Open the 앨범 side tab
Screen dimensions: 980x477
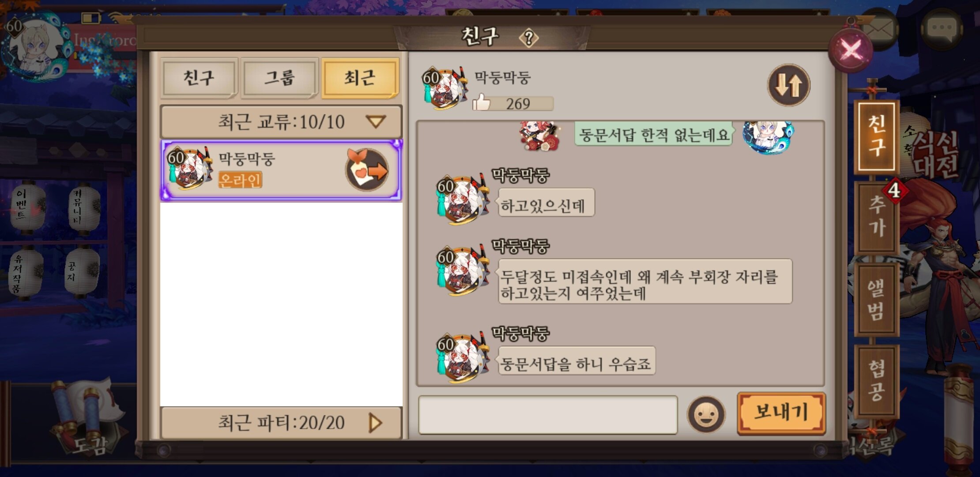pyautogui.click(x=877, y=299)
